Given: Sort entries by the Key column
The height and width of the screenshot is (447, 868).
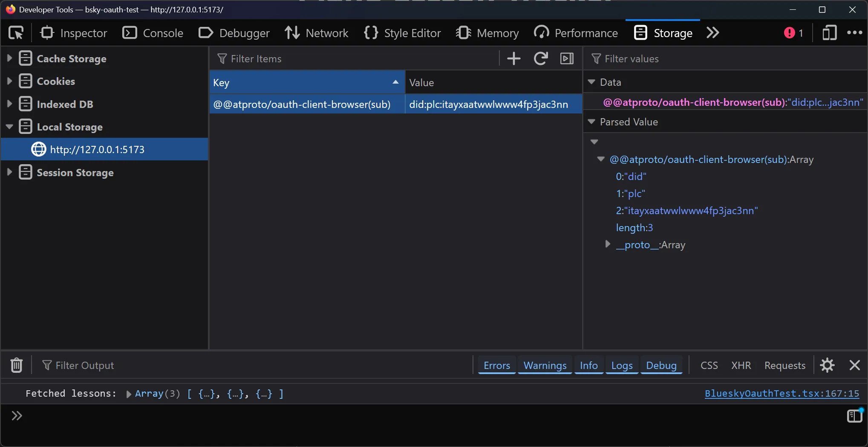Looking at the screenshot, I should pos(306,82).
